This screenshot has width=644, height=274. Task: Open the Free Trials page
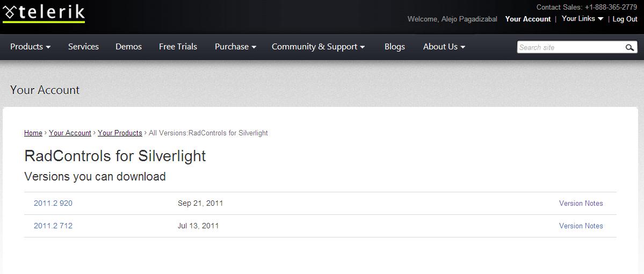pos(178,47)
